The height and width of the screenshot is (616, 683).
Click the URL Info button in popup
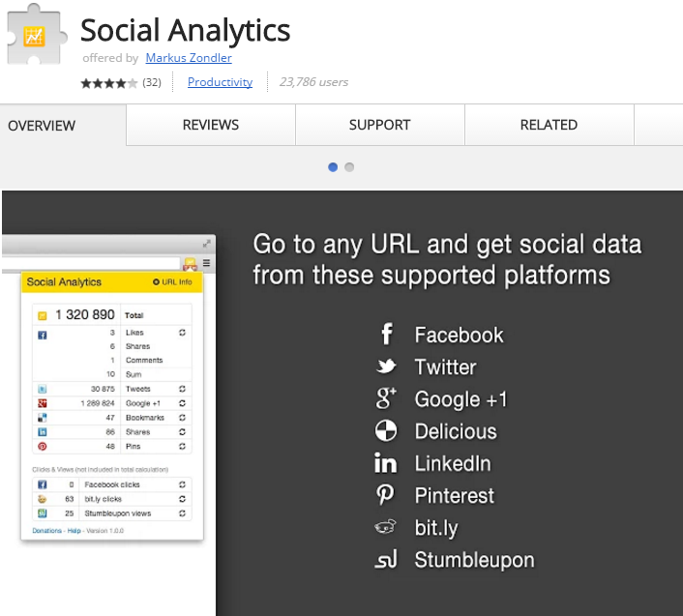tap(172, 282)
